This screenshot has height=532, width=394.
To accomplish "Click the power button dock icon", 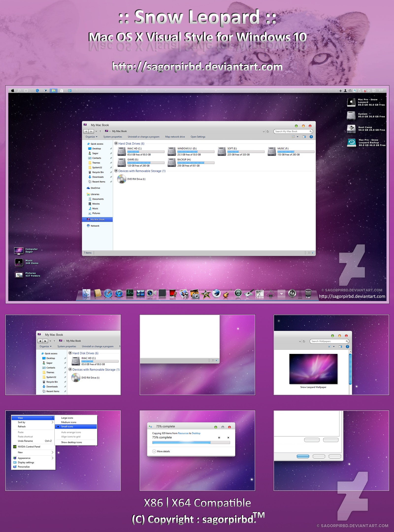I will (x=292, y=293).
